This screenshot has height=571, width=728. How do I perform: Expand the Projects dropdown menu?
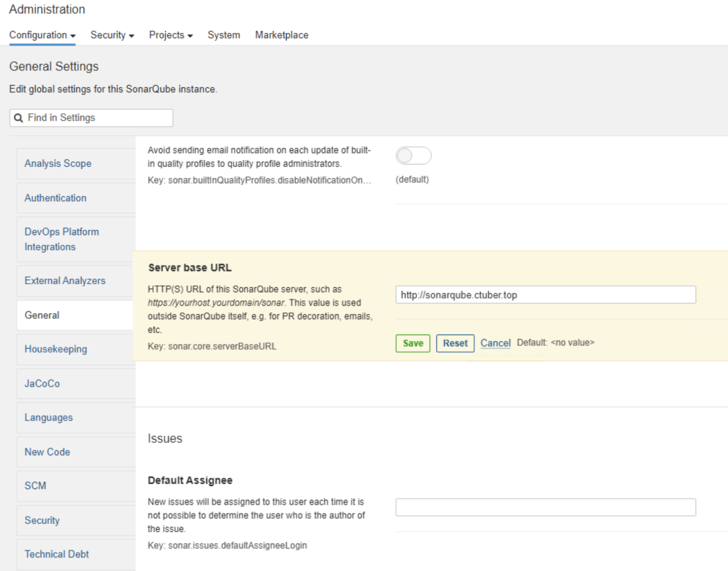coord(171,35)
